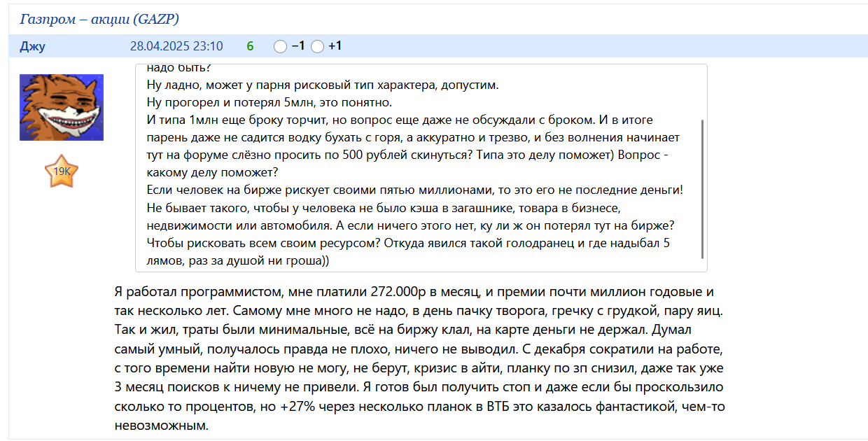
Task: Open user Джу's profile
Action: point(32,47)
